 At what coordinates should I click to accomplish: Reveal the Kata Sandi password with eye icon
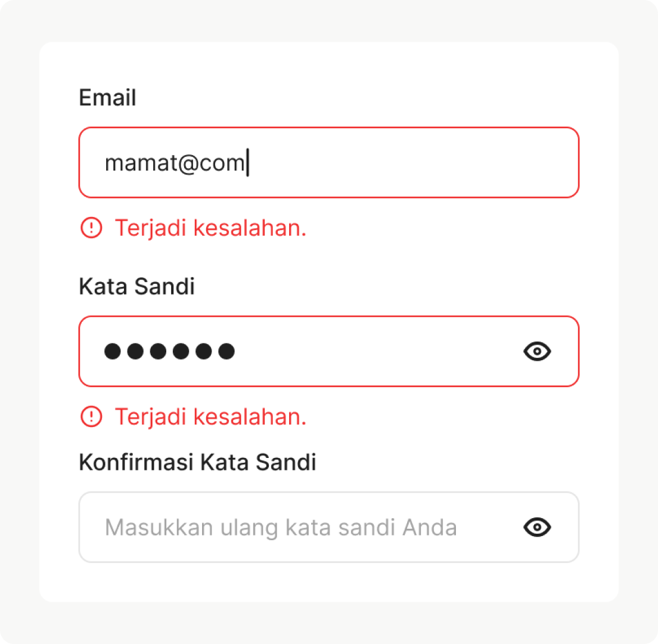click(x=537, y=352)
